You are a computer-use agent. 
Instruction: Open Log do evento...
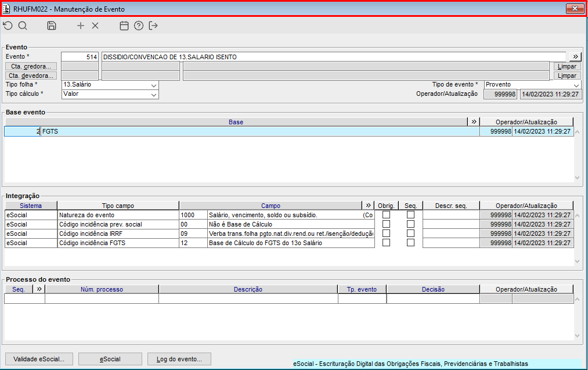click(x=179, y=359)
